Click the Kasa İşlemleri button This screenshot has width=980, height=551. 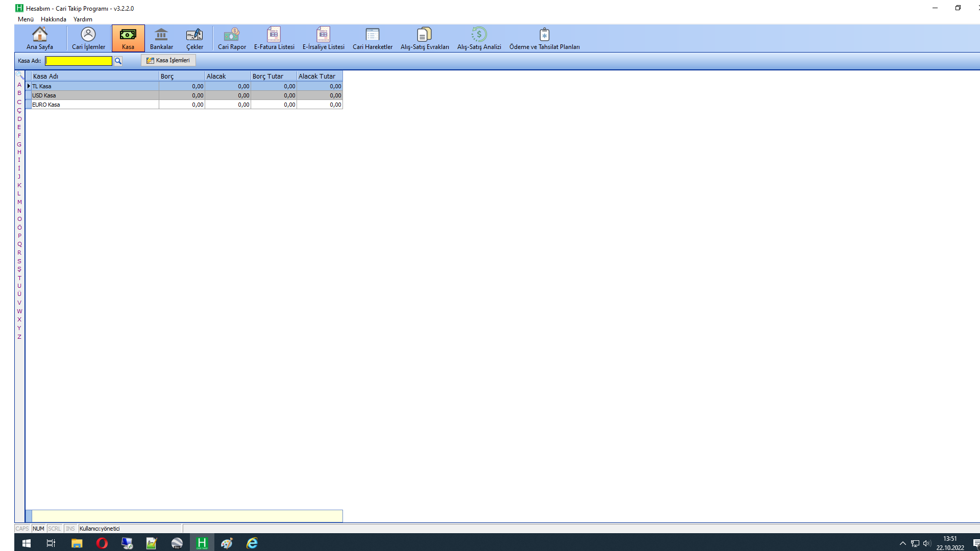click(x=168, y=60)
